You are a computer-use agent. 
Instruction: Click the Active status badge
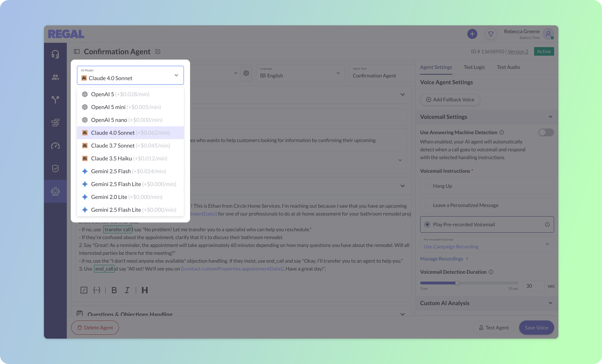pyautogui.click(x=544, y=51)
